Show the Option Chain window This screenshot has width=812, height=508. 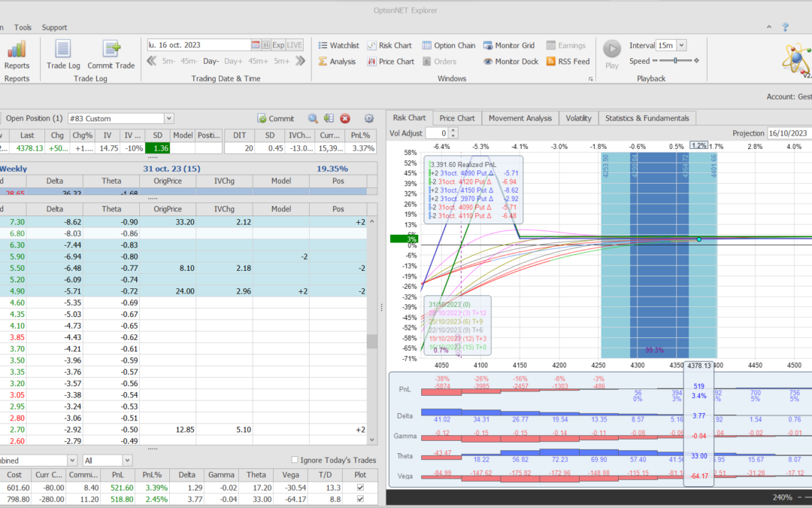449,45
